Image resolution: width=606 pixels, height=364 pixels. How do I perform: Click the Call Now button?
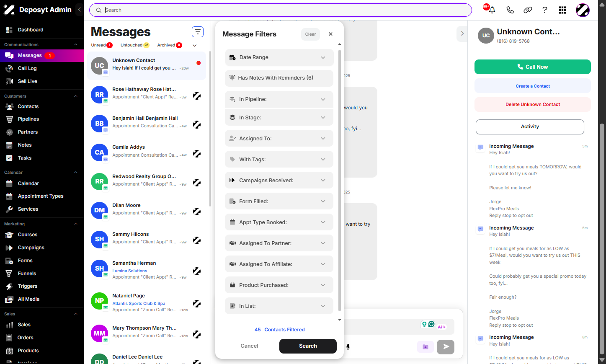coord(532,67)
